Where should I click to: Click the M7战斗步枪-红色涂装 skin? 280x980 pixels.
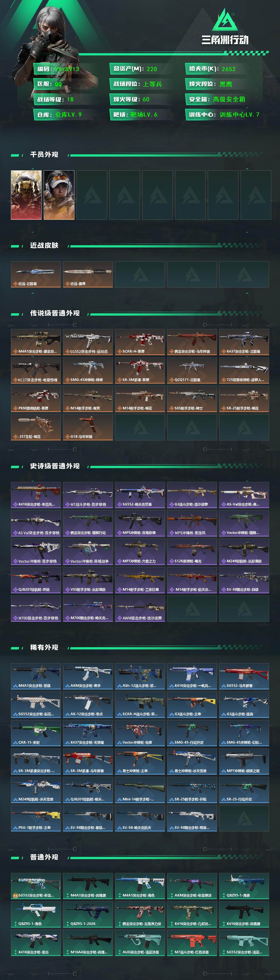click(192, 942)
